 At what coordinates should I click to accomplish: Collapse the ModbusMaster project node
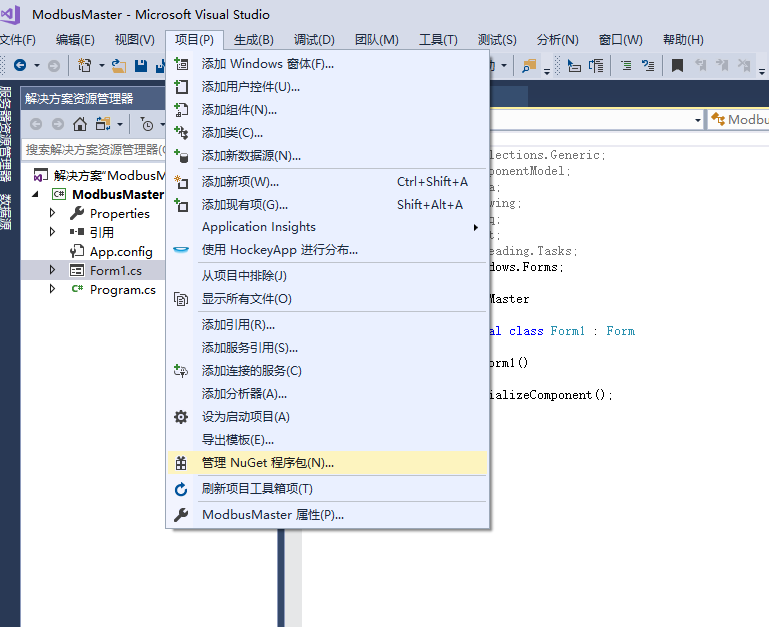(x=36, y=194)
